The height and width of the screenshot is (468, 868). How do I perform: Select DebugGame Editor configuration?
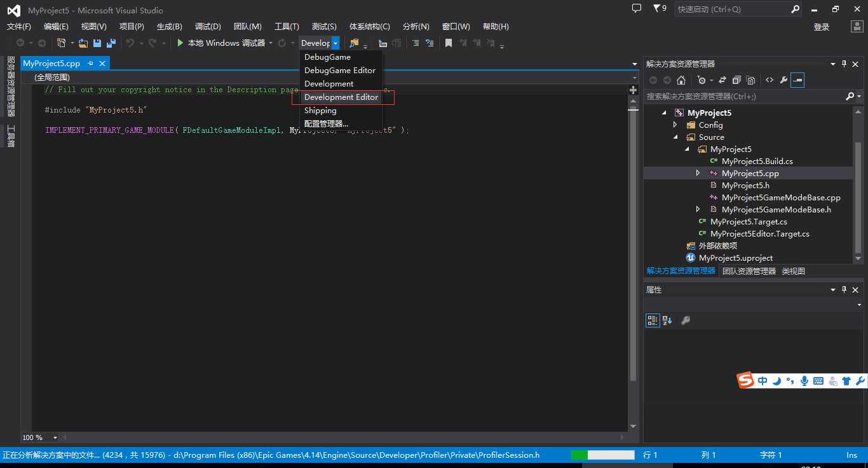(340, 70)
